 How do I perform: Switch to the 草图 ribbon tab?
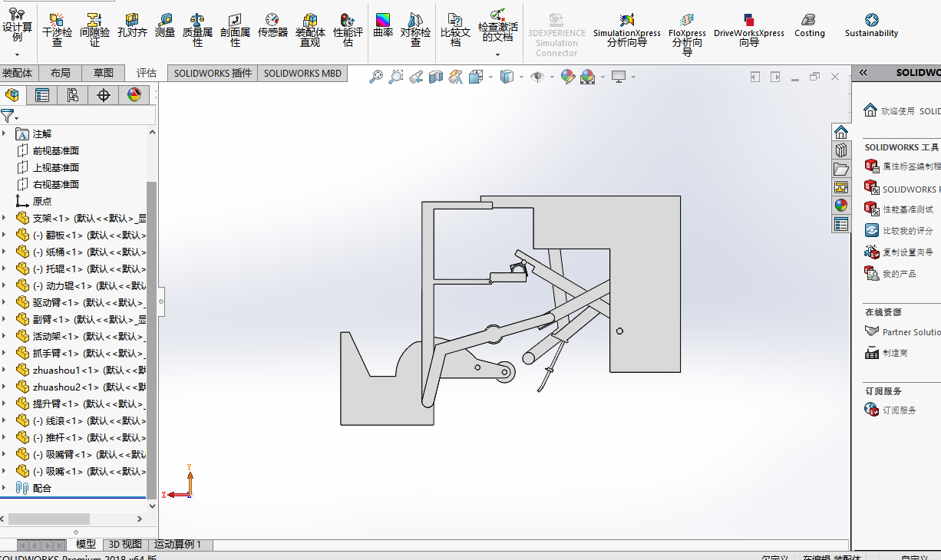pos(103,73)
